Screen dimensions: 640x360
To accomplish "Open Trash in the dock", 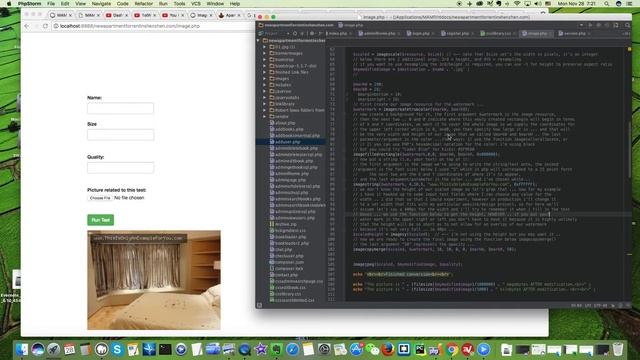I will [x=618, y=349].
